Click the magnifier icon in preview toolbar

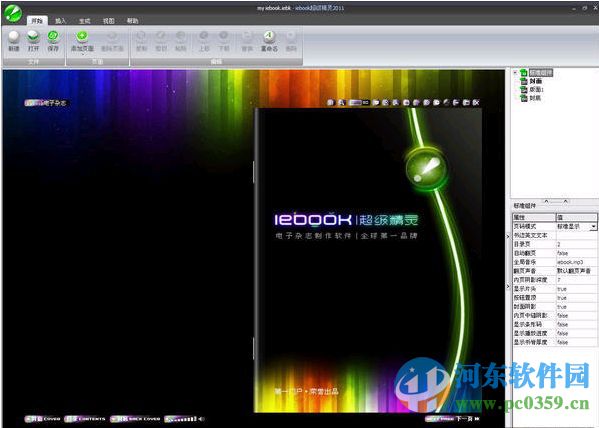[341, 102]
